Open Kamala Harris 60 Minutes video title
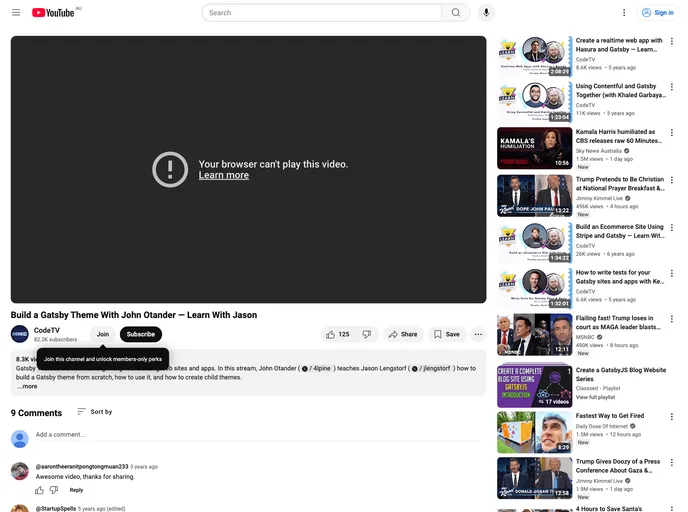 point(618,136)
